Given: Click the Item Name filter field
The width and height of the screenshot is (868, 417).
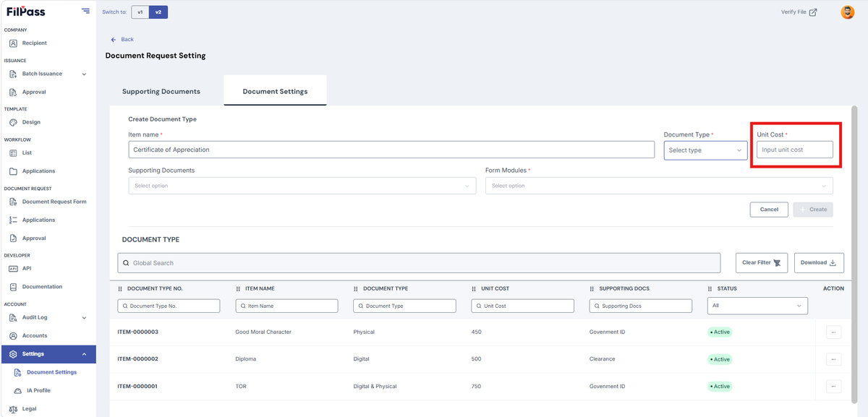Looking at the screenshot, I should point(286,306).
